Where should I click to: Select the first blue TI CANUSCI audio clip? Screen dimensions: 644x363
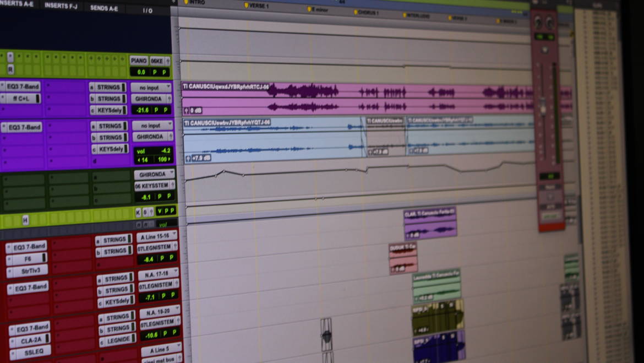point(274,140)
